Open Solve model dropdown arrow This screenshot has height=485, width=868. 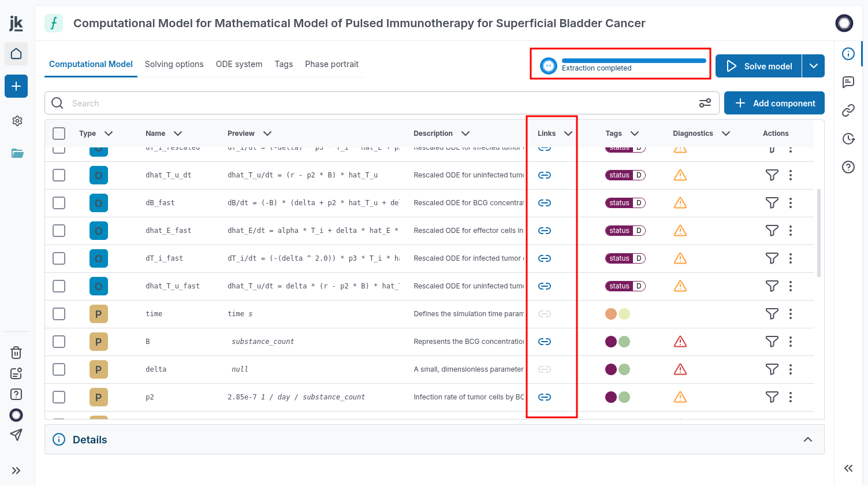tap(813, 66)
